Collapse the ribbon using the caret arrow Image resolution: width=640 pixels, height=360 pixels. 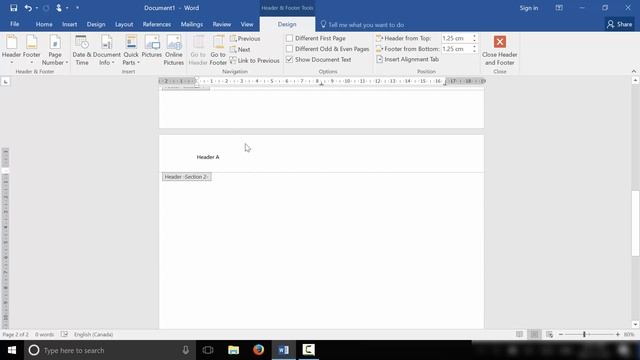[x=633, y=71]
